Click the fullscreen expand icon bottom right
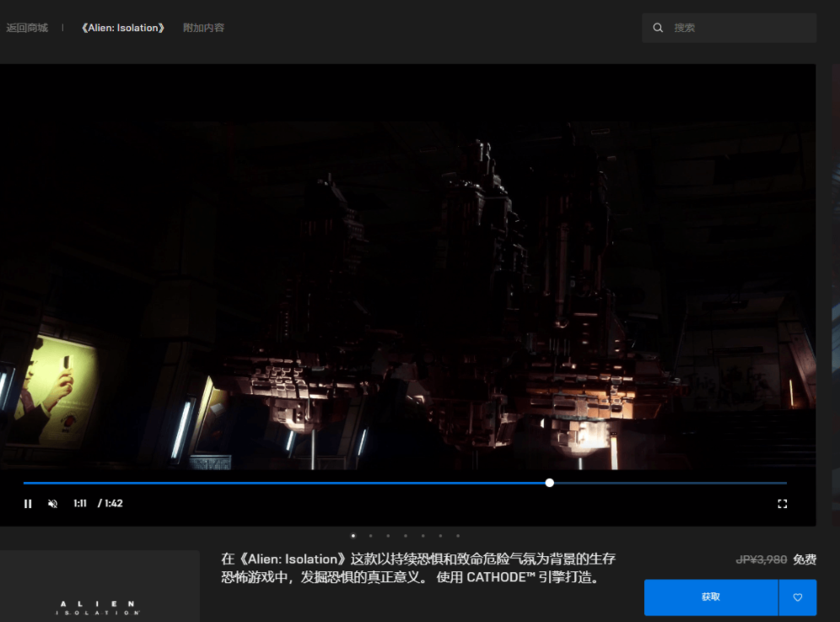The image size is (840, 622). click(782, 503)
